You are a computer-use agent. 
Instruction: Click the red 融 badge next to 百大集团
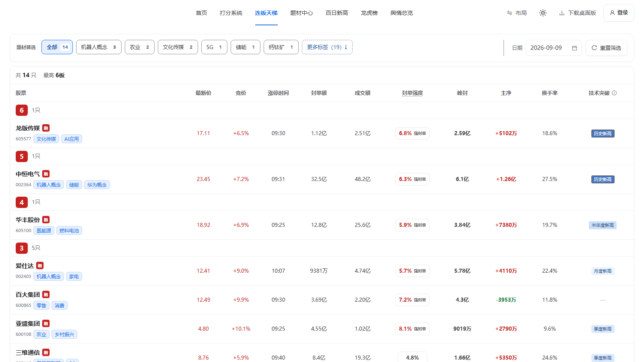pyautogui.click(x=46, y=294)
